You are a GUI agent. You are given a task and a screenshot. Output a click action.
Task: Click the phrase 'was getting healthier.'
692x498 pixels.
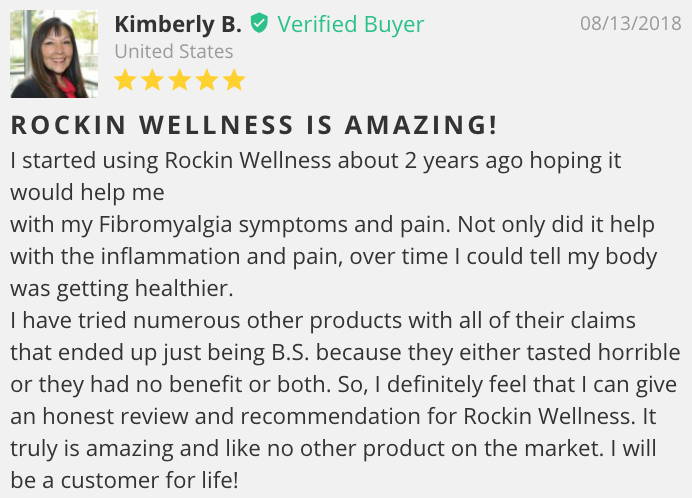(121, 289)
